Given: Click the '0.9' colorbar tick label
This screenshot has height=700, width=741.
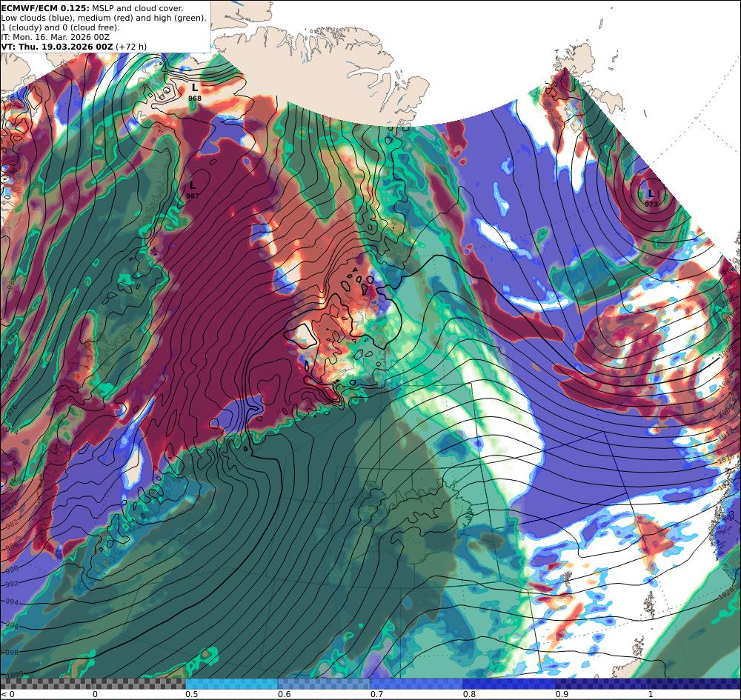Looking at the screenshot, I should point(562,694).
